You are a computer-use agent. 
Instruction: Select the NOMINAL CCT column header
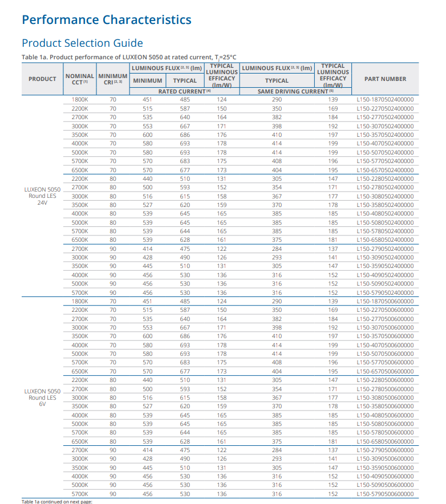point(79,79)
